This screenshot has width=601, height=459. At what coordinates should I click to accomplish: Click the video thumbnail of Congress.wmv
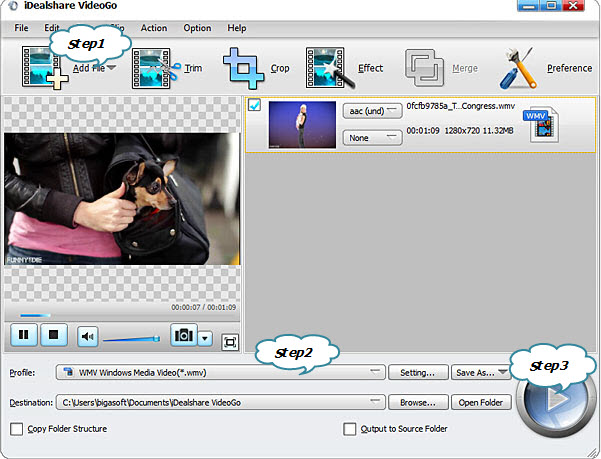pos(302,125)
